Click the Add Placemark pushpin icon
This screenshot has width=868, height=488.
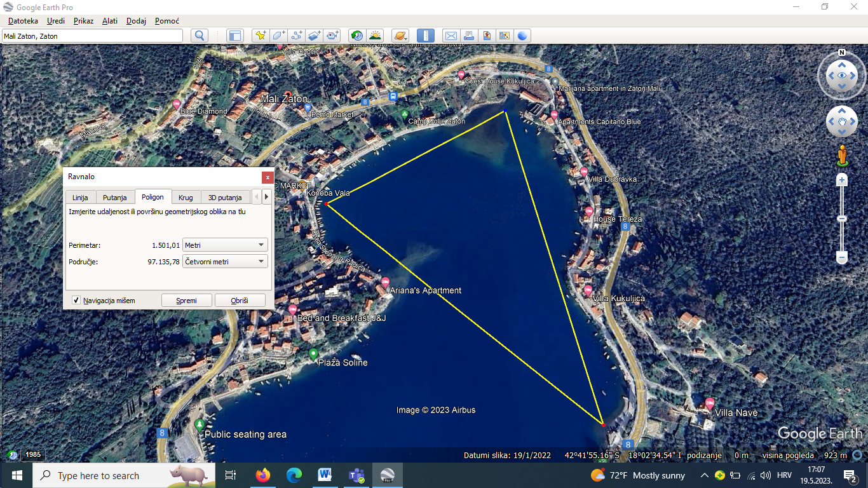tap(260, 36)
